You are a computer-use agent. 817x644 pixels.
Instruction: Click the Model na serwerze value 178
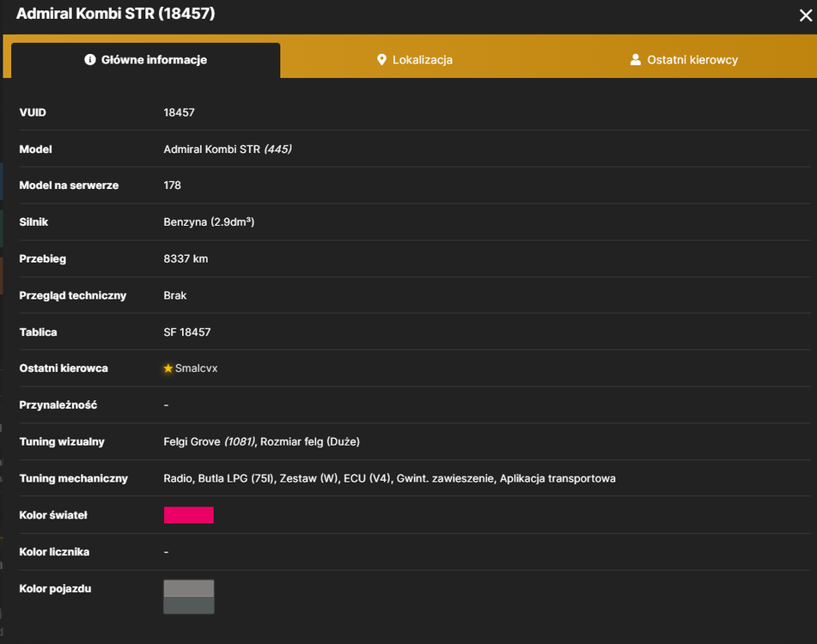(172, 185)
